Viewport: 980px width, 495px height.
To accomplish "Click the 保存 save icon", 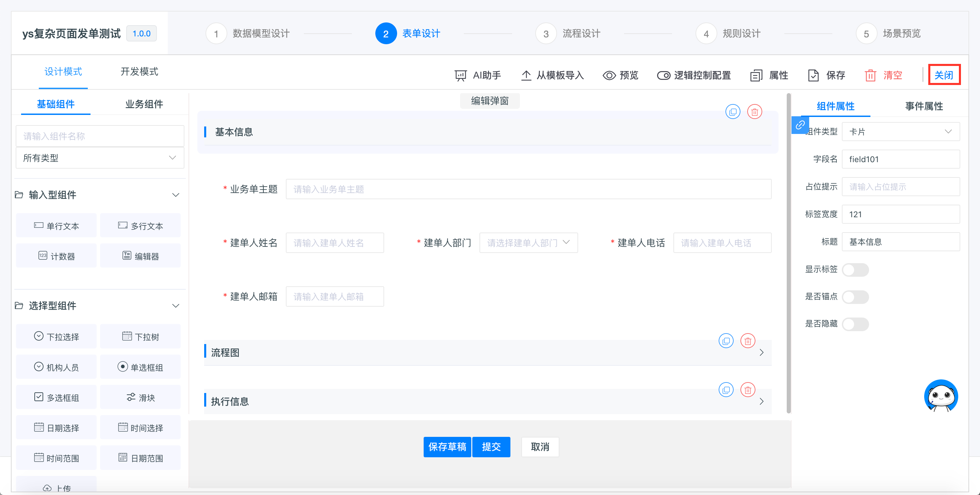I will click(x=813, y=75).
